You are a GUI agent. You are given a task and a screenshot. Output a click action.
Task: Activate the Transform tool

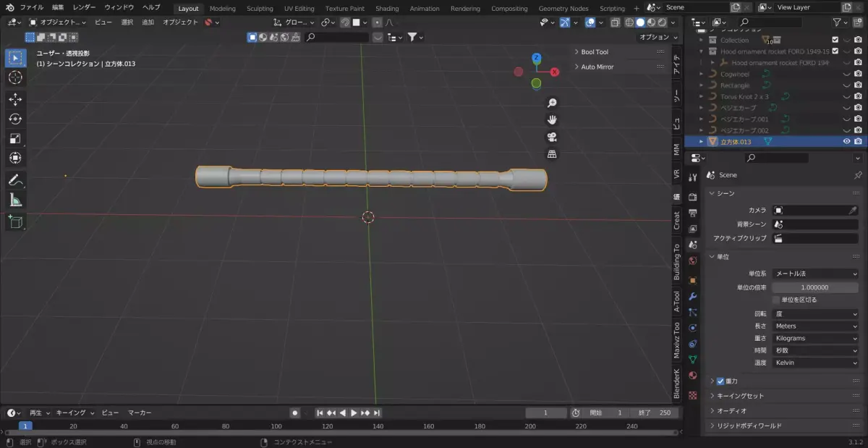(15, 158)
